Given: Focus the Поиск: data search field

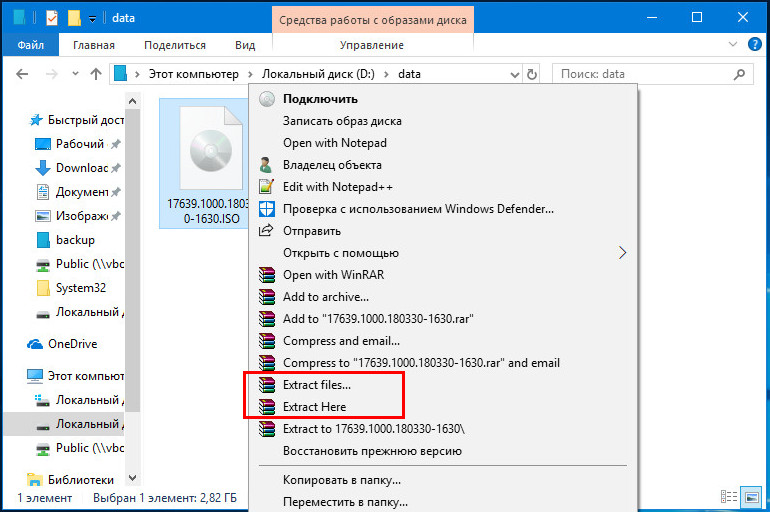Looking at the screenshot, I should [653, 74].
